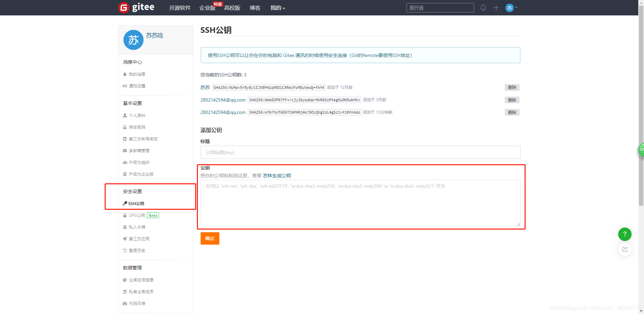Image resolution: width=644 pixels, height=314 pixels.
Task: Click the SHA256:NUHpv5r fingerprint text
Action: [x=269, y=87]
